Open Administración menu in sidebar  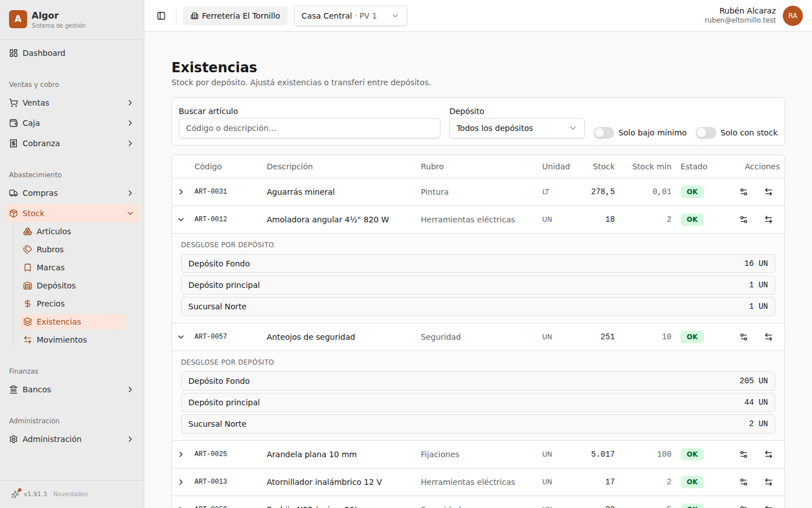[x=72, y=439]
